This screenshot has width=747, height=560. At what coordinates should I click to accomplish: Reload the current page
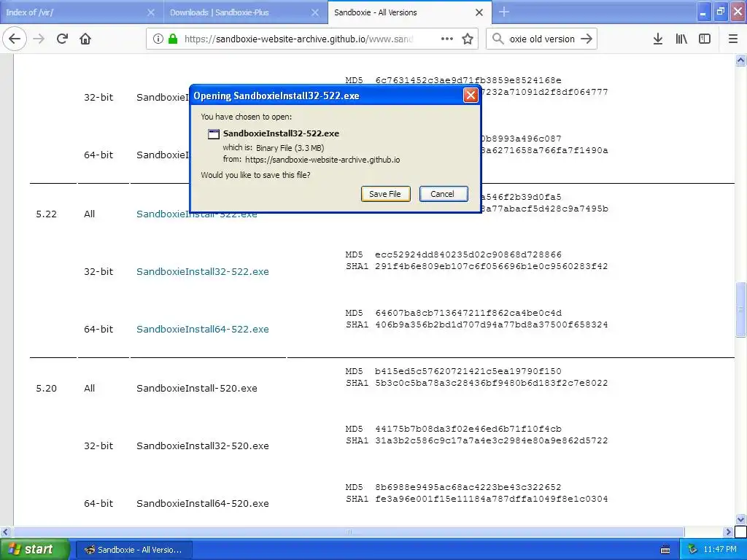click(x=62, y=39)
